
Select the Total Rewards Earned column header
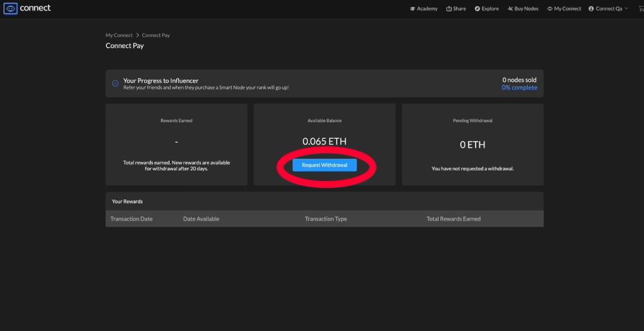point(453,219)
